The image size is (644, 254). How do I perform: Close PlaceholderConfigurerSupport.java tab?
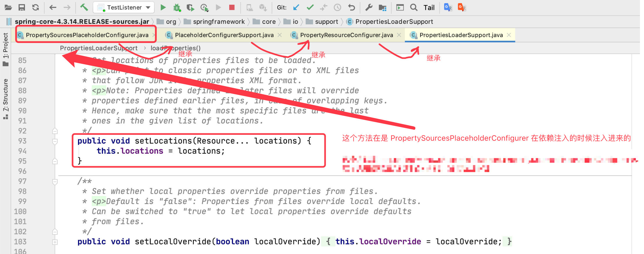[x=280, y=35]
